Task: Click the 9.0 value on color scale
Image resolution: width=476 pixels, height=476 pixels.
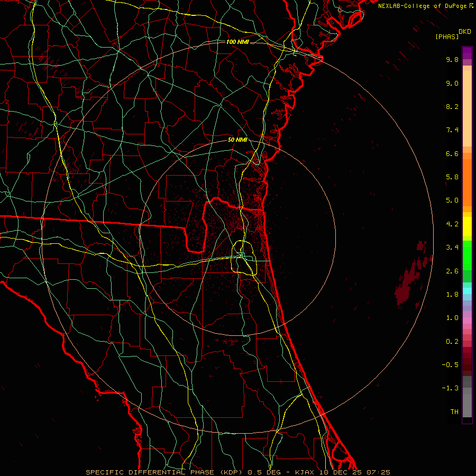Action: [x=452, y=83]
